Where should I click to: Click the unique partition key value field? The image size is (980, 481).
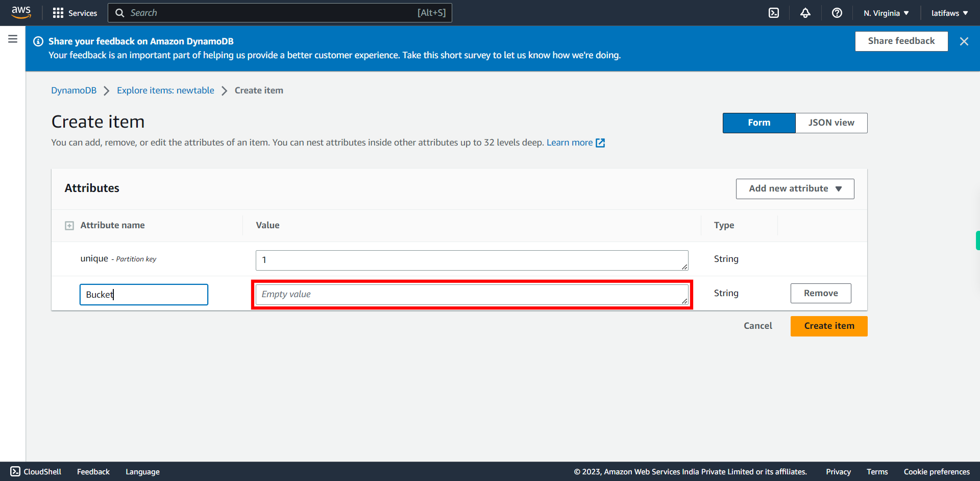click(x=472, y=260)
